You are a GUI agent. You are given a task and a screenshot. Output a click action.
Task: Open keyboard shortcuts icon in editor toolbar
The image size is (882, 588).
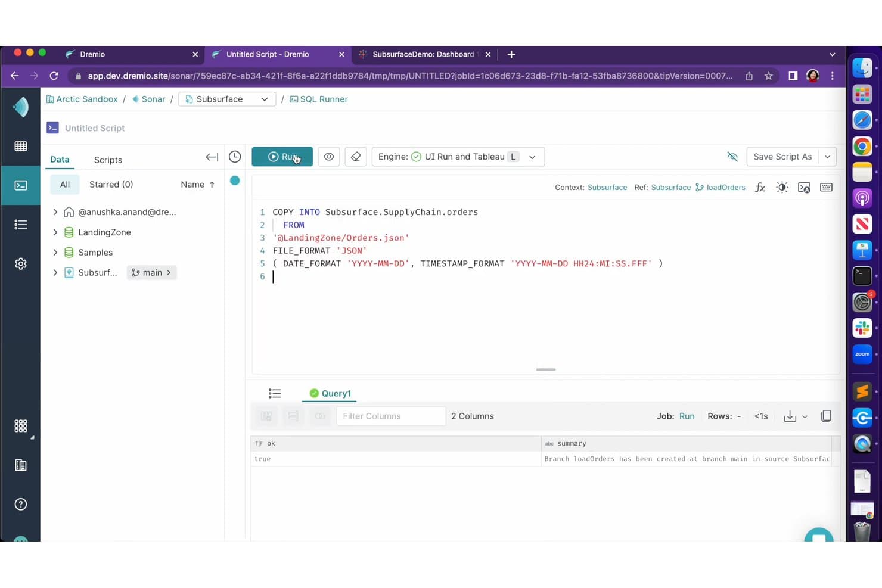826,188
